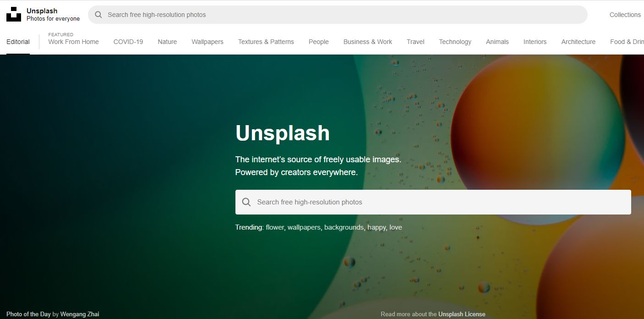Open the Collections link
This screenshot has height=319, width=644.
625,15
